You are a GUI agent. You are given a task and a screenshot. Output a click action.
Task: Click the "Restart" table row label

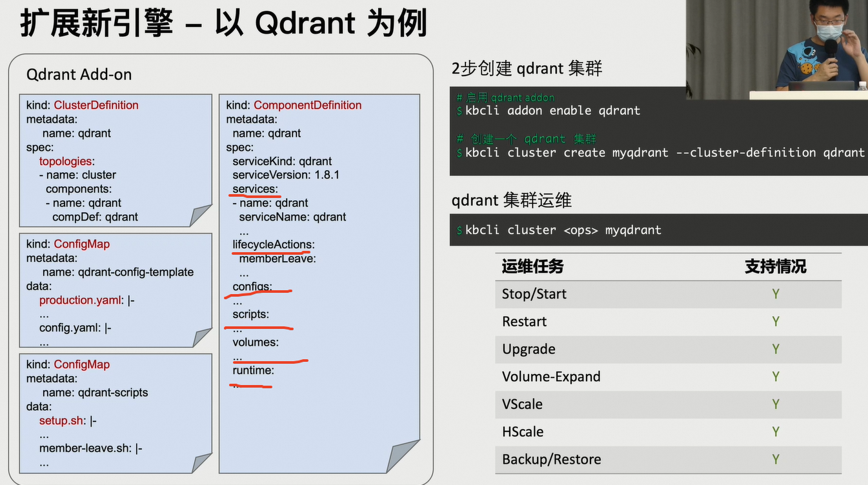tap(524, 322)
